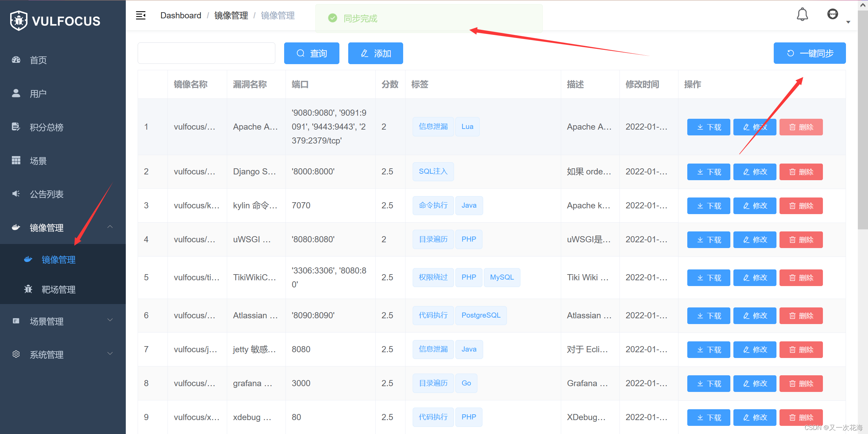Screen dimensions: 868x434
Task: Edit grafana row 8 with 修改
Action: click(755, 384)
